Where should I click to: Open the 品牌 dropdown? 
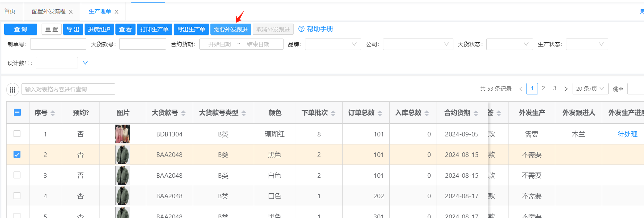332,44
